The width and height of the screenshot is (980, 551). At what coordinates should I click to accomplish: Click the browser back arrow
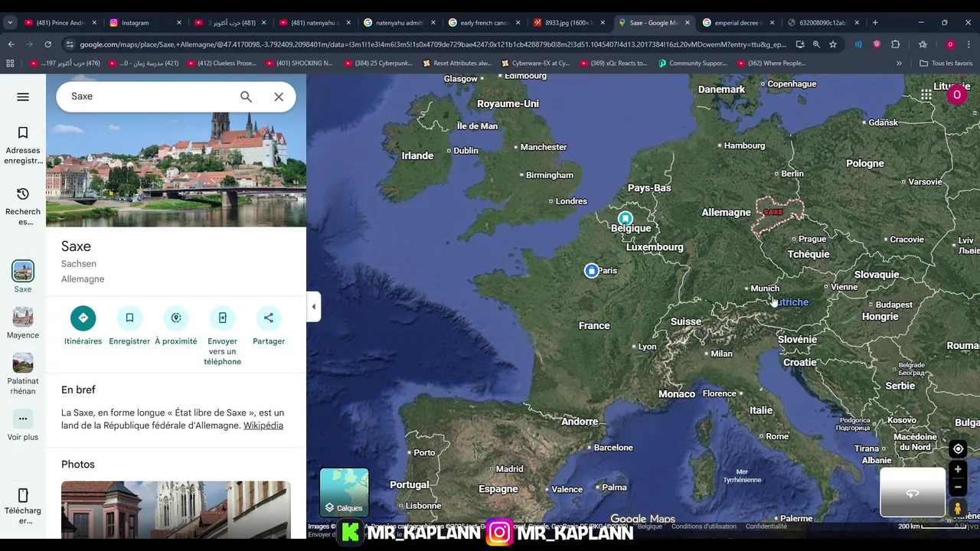click(x=11, y=44)
